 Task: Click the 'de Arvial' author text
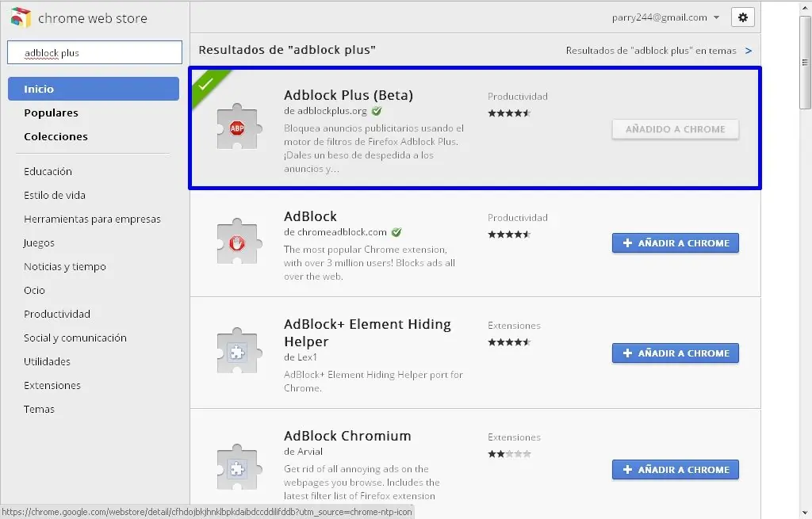[x=303, y=452]
